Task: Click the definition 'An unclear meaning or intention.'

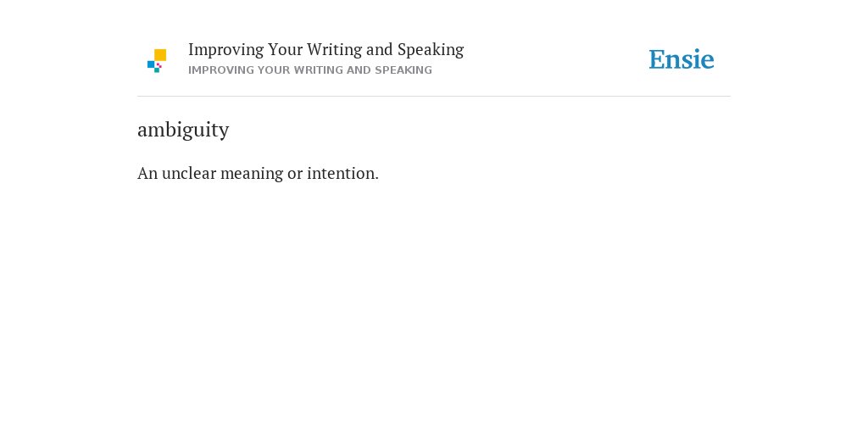Action: click(258, 173)
